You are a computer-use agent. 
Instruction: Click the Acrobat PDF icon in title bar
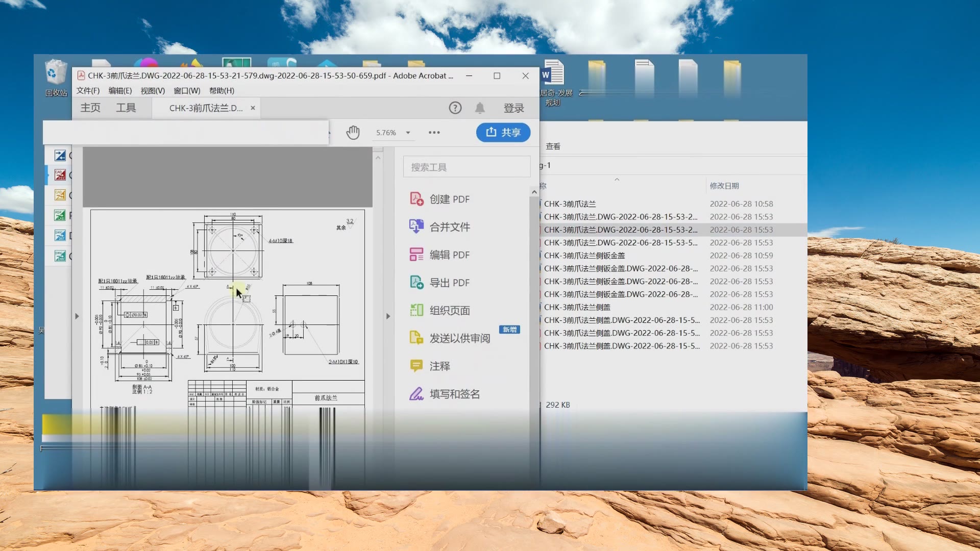point(81,76)
